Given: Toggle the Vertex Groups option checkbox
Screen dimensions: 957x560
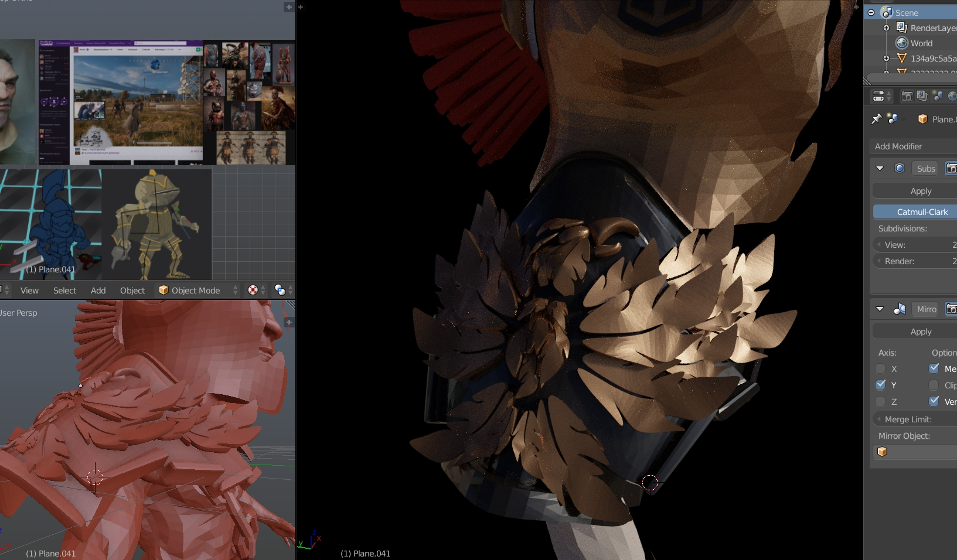Looking at the screenshot, I should point(934,401).
